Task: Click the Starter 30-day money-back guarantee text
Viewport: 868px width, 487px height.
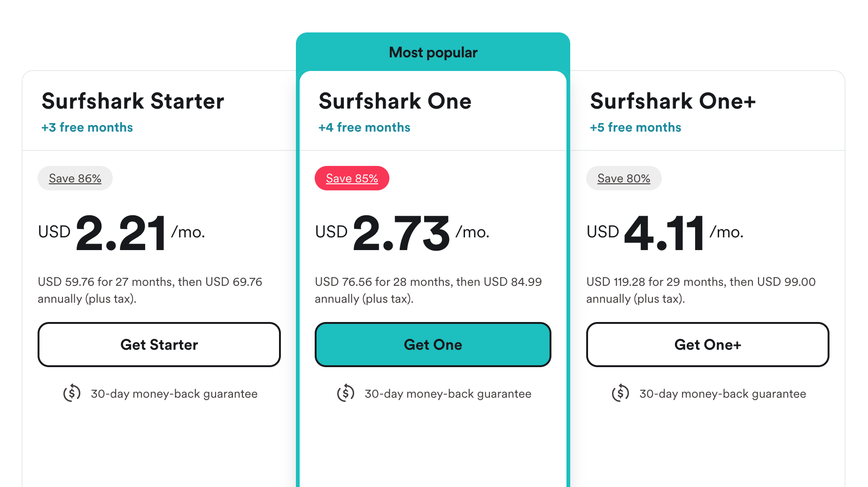Action: 174,394
